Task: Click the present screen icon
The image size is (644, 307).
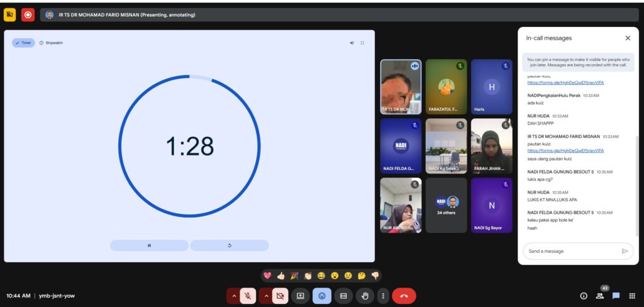Action: (x=301, y=296)
